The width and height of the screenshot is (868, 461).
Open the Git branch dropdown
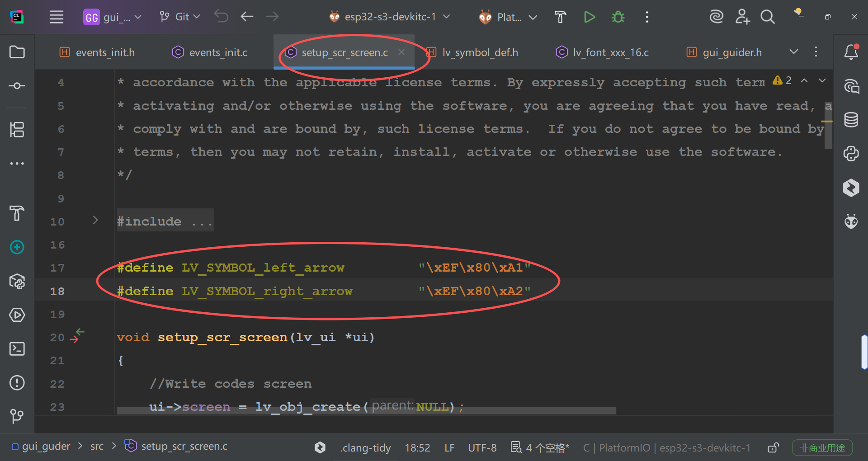[180, 17]
